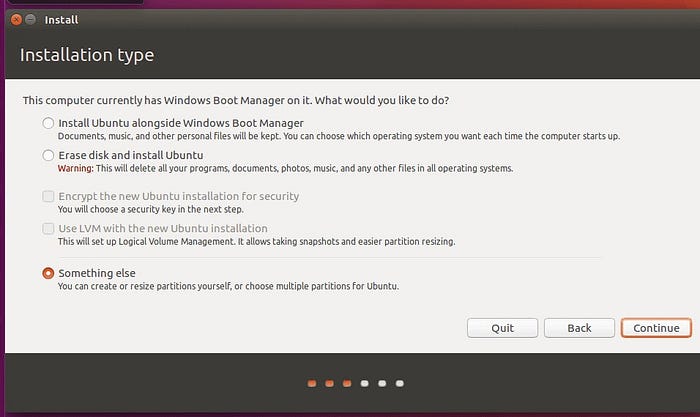Viewport: 700px width, 417px height.
Task: Click 'You will choose a security key' text
Action: 150,209
